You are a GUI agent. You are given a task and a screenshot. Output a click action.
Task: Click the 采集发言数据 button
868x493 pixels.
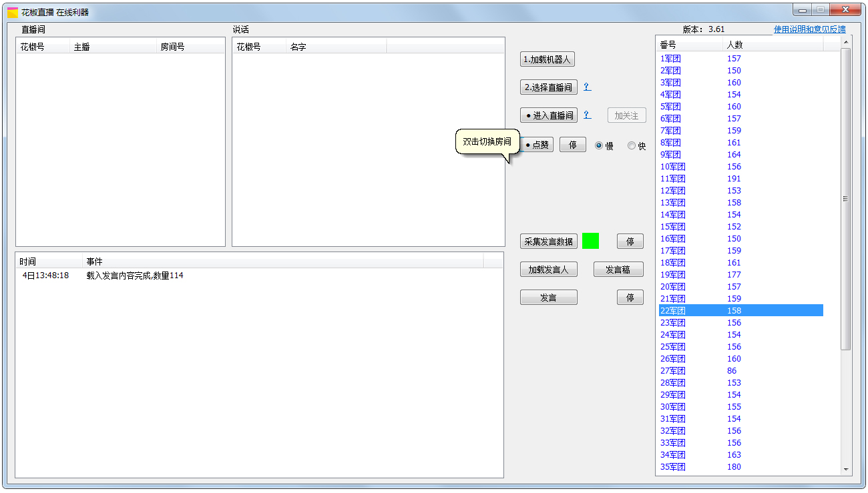(x=548, y=241)
